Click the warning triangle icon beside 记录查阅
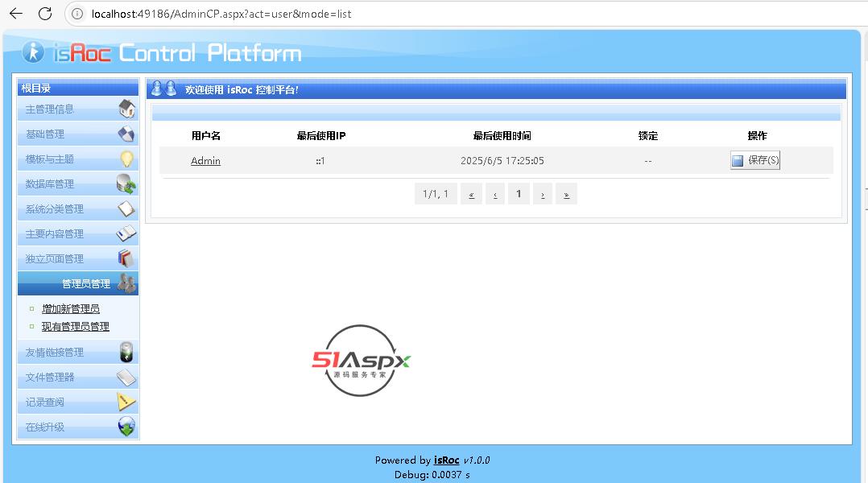The width and height of the screenshot is (868, 483). point(126,402)
